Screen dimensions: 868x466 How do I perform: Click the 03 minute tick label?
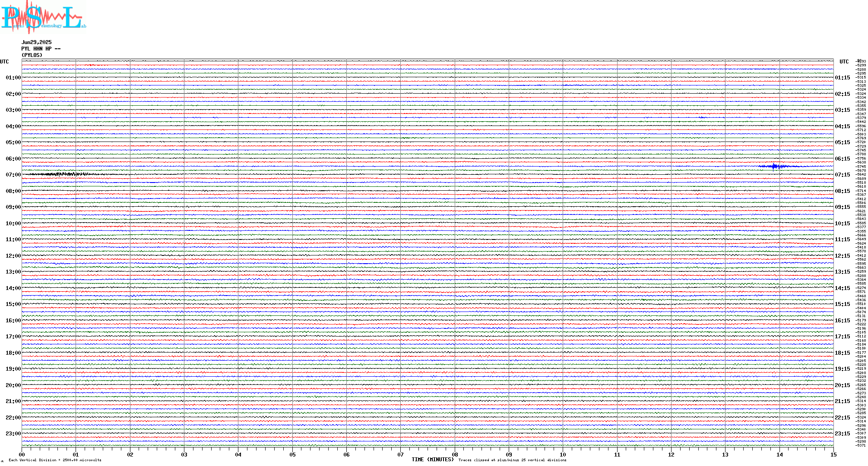[184, 454]
